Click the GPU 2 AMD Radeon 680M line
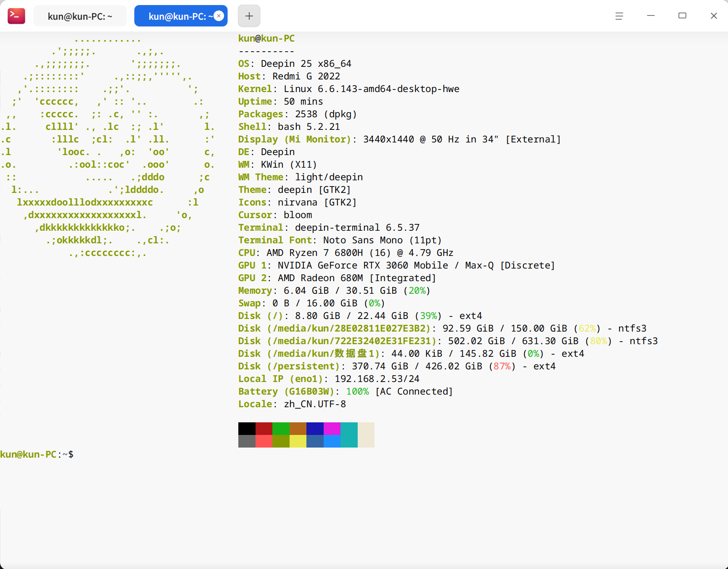The width and height of the screenshot is (728, 569). click(338, 278)
